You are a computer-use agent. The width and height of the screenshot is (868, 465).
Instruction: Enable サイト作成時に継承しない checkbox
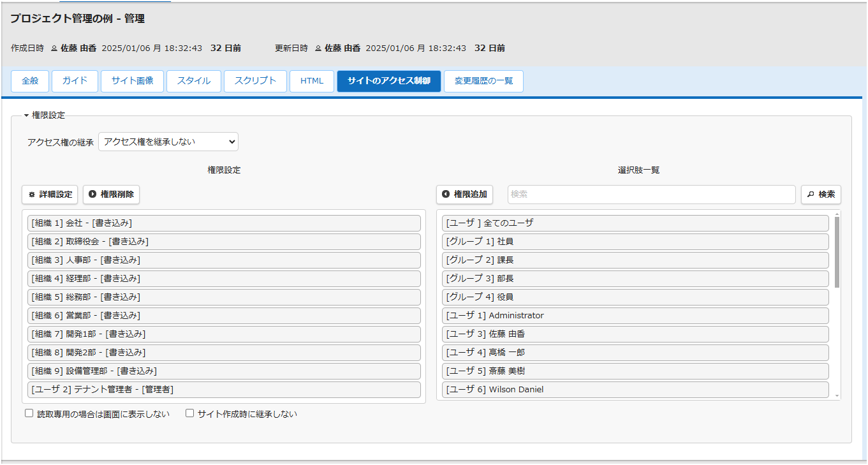click(189, 413)
